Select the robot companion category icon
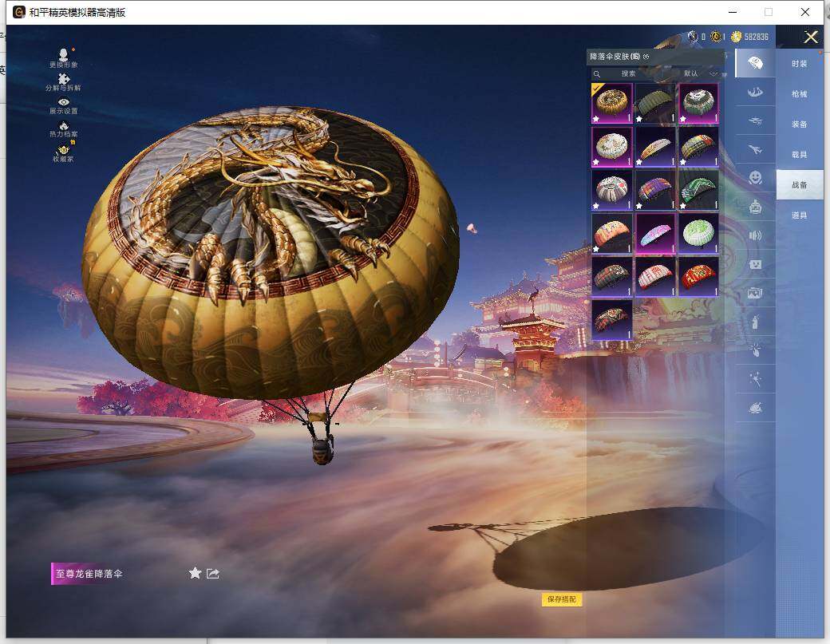830x644 pixels. 755,207
